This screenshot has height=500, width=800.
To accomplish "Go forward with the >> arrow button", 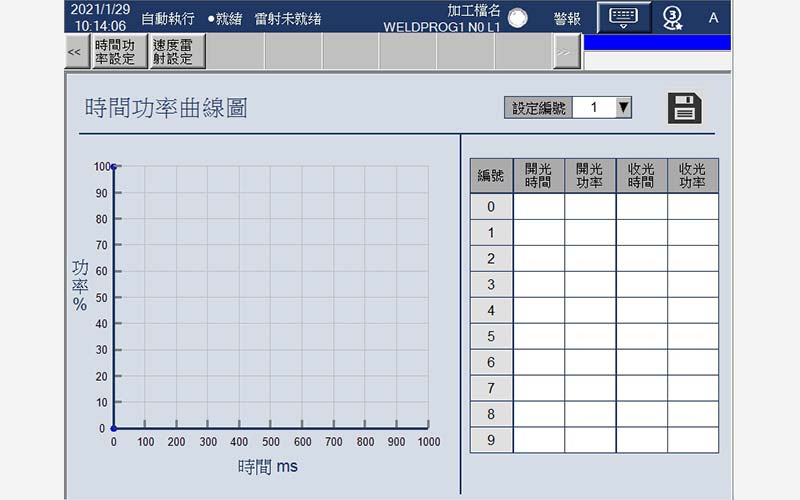I will (567, 52).
